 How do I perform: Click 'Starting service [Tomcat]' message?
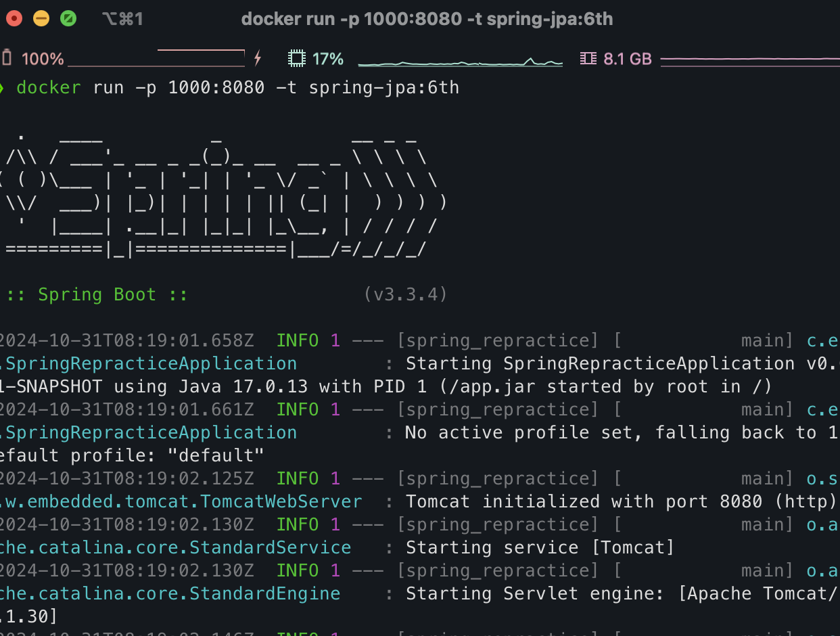(540, 547)
